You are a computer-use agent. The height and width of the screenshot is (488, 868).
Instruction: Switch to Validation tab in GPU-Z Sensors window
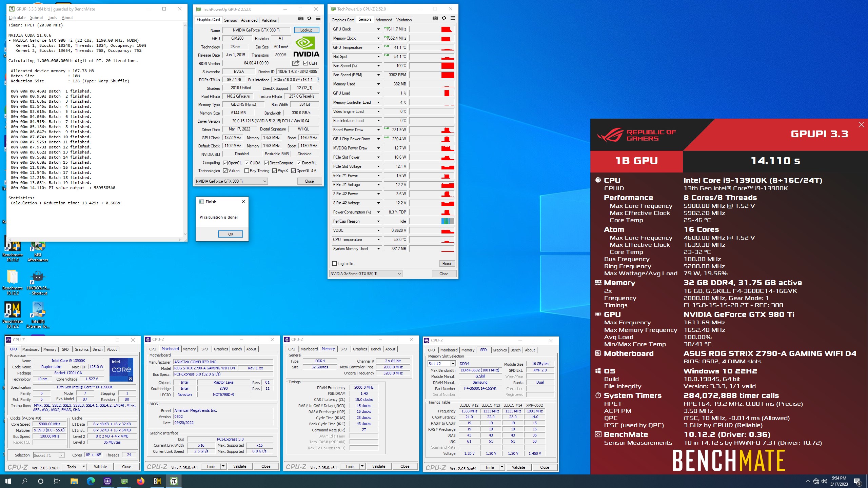[404, 20]
